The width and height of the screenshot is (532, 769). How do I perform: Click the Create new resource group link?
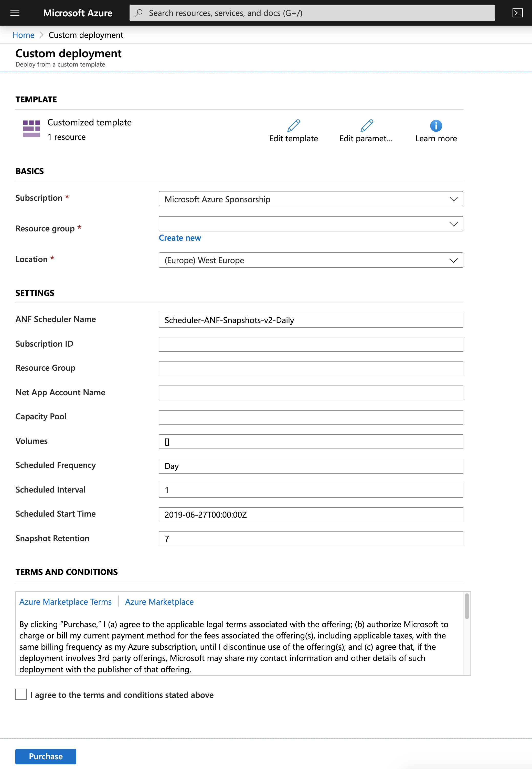180,238
